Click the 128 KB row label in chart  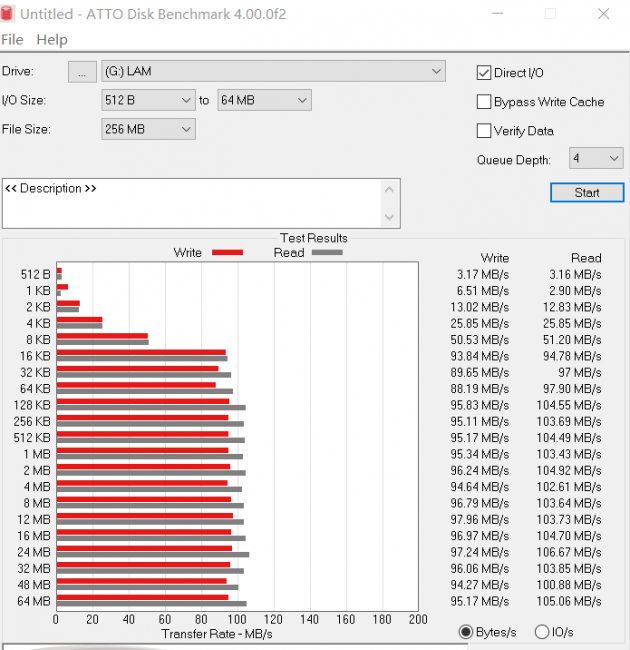click(x=32, y=405)
